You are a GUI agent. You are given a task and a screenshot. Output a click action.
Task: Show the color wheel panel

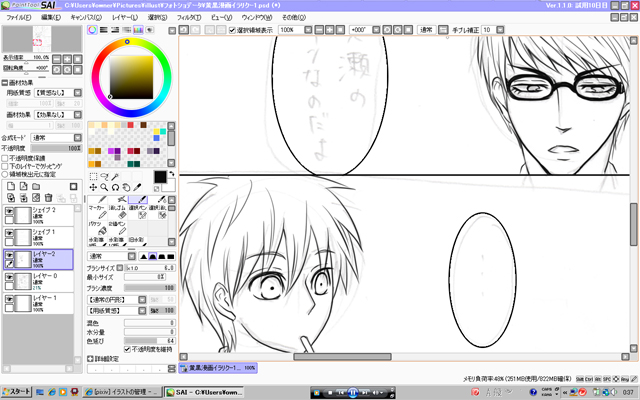coord(92,30)
